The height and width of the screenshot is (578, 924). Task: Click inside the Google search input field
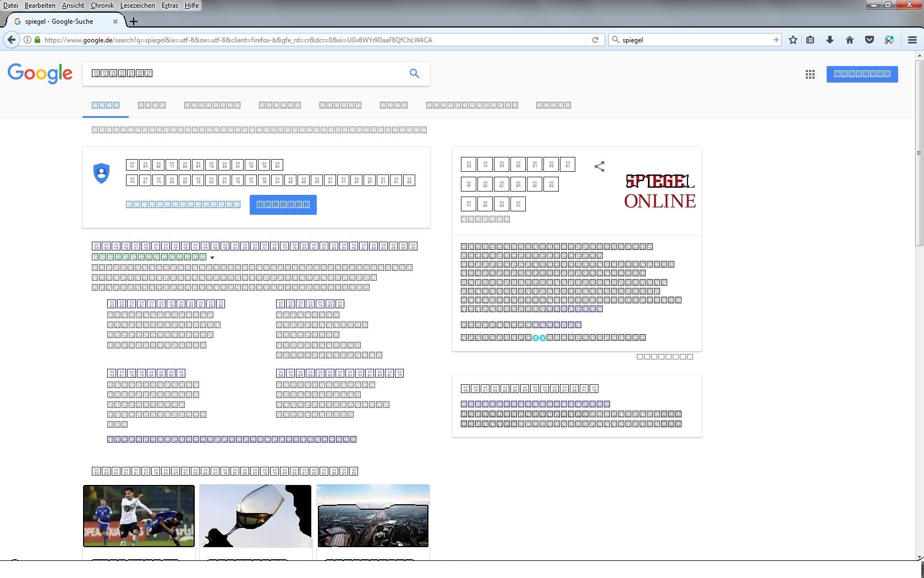(242, 73)
